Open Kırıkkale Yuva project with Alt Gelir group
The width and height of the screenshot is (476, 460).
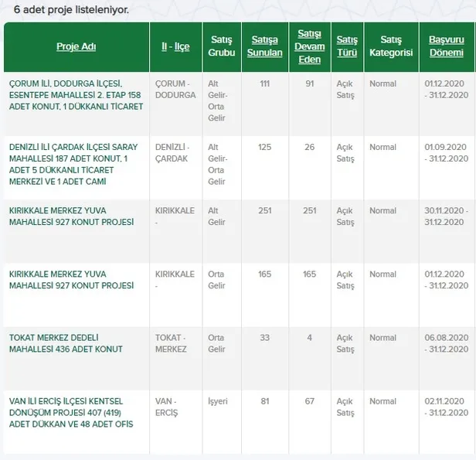point(71,216)
